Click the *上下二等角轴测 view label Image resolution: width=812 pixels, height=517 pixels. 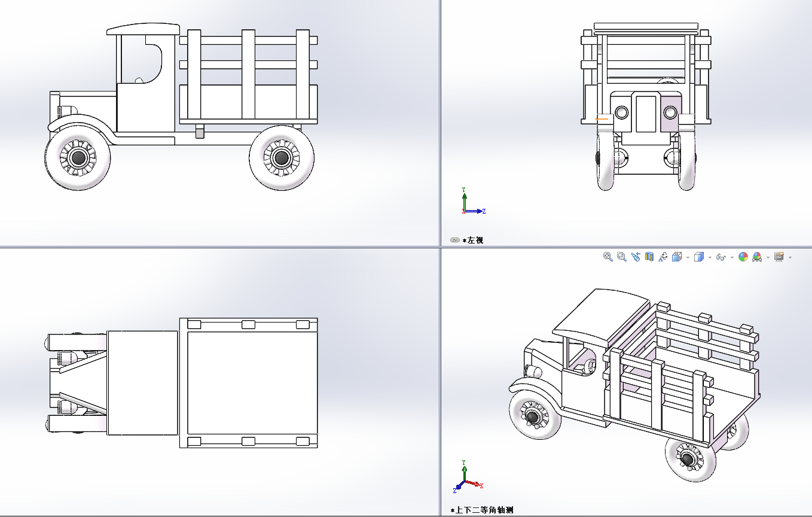click(x=482, y=510)
